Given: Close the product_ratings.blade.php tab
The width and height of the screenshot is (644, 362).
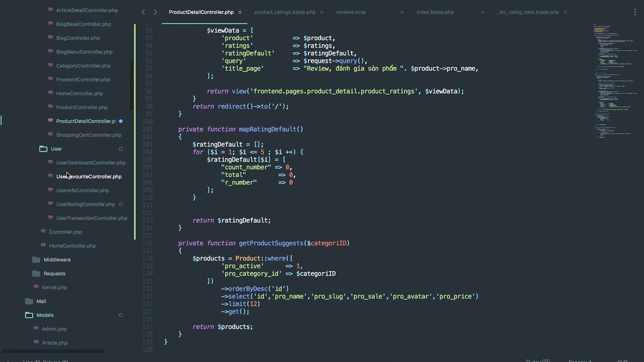Looking at the screenshot, I should click(x=321, y=12).
